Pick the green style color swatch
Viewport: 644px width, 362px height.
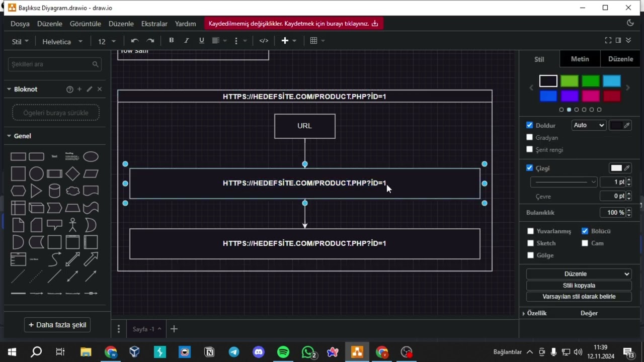pyautogui.click(x=591, y=81)
